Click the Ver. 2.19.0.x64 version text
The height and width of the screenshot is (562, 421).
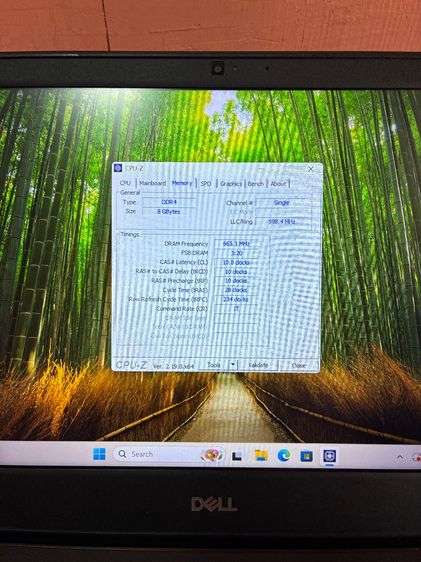tap(173, 366)
